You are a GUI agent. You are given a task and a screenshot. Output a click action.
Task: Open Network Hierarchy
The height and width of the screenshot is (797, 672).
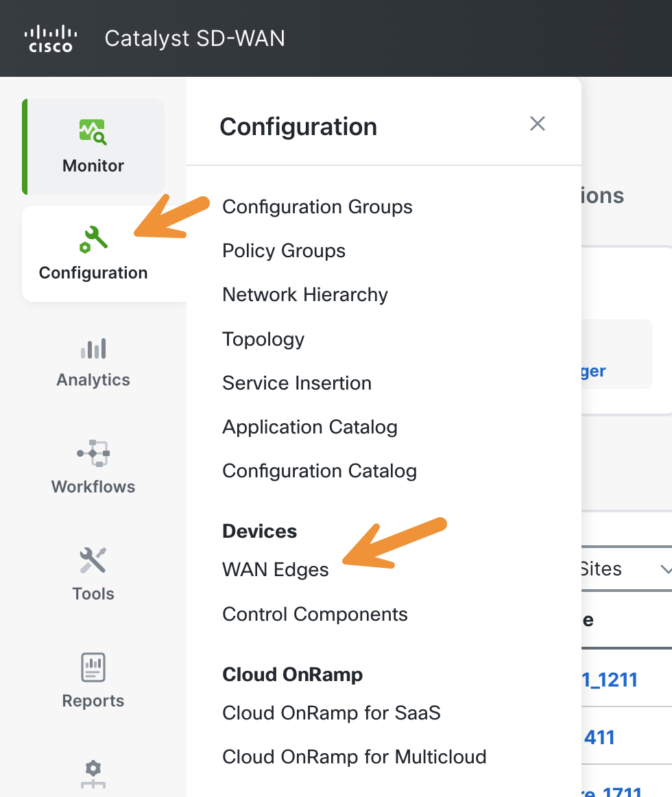click(305, 295)
